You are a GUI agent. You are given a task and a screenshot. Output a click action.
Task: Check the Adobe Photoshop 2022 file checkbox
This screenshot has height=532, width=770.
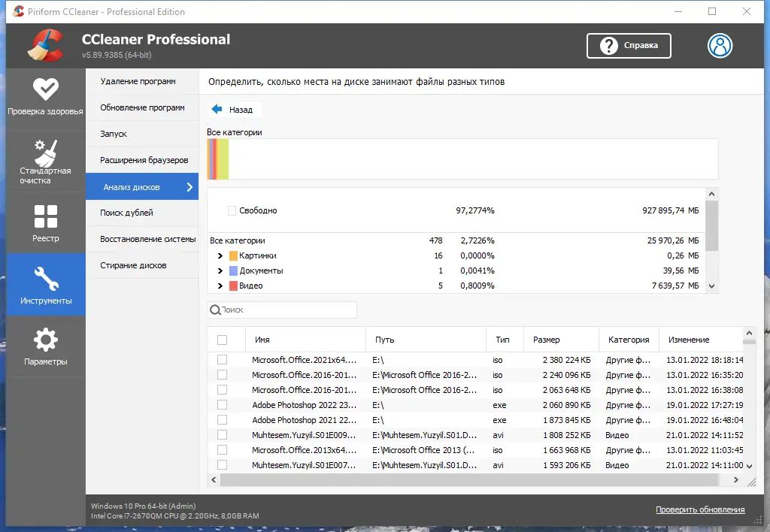(x=222, y=405)
